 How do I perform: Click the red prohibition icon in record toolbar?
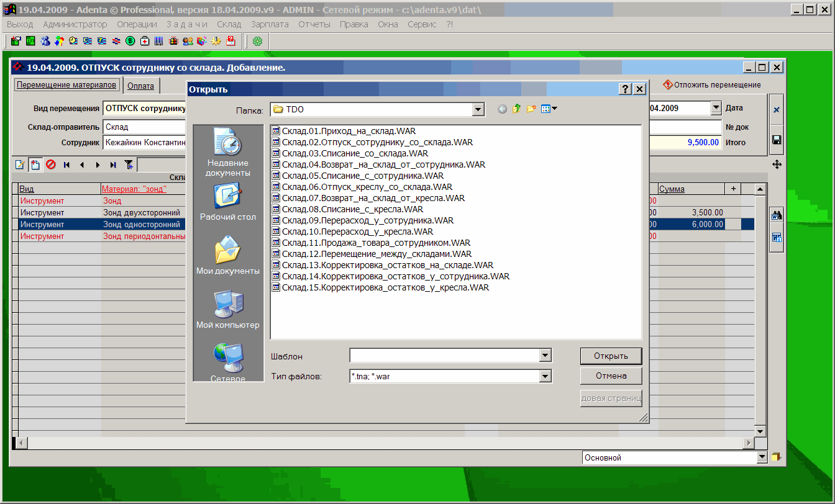(x=51, y=164)
